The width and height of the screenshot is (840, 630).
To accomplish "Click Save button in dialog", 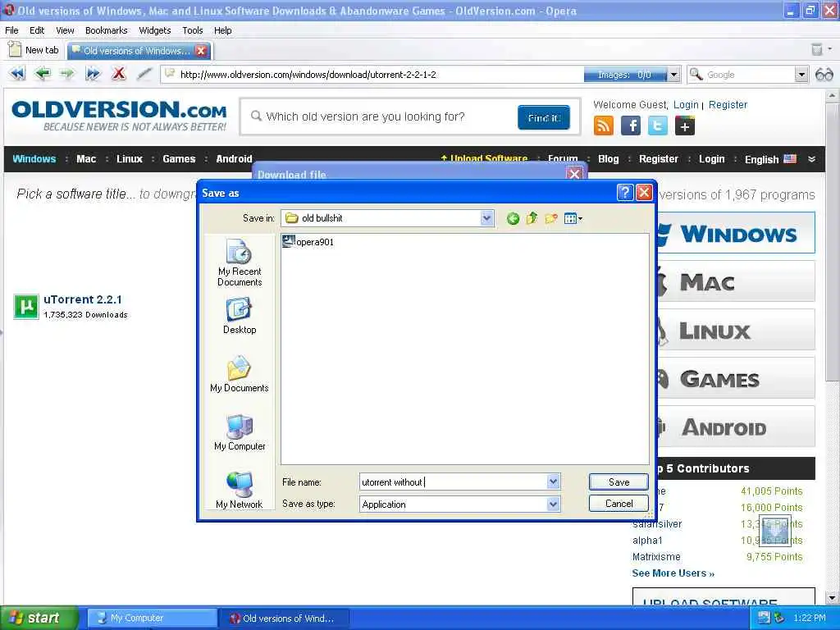I will [619, 482].
